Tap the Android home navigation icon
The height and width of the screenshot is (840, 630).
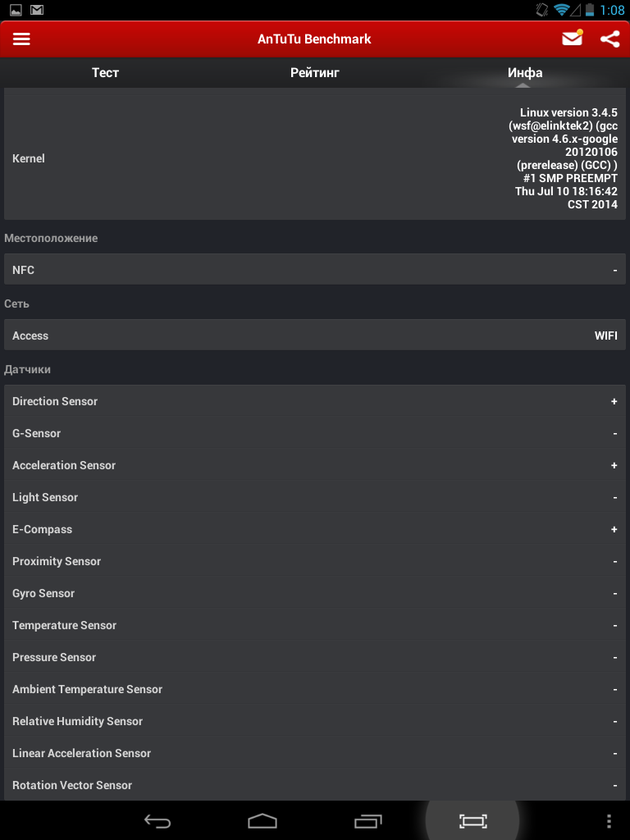[262, 820]
